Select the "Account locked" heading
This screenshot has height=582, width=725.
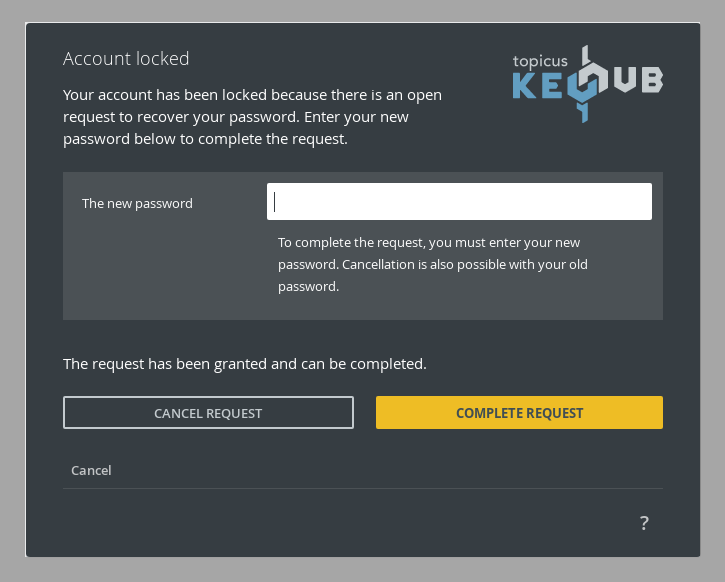tap(126, 59)
